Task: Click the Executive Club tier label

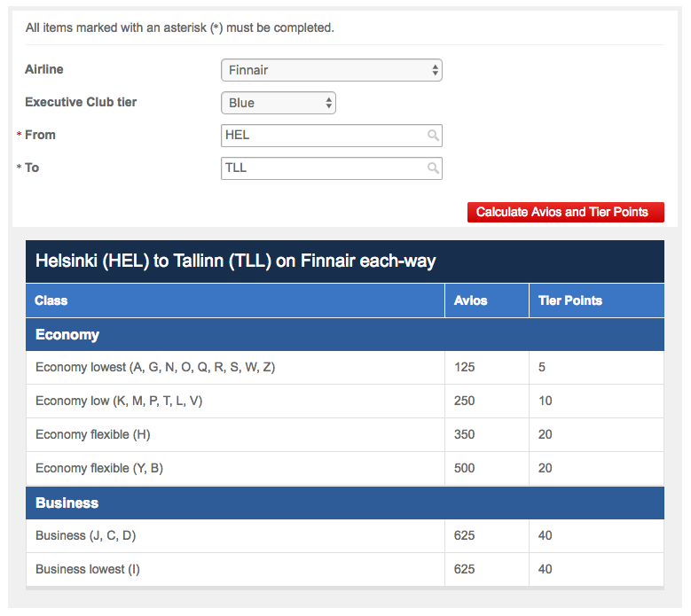Action: 81,102
